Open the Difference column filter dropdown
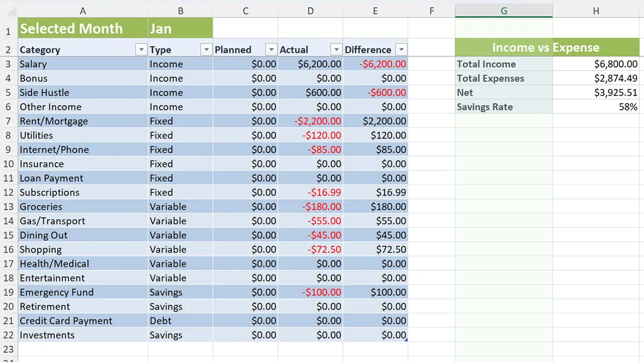This screenshot has width=644, height=362. click(401, 49)
